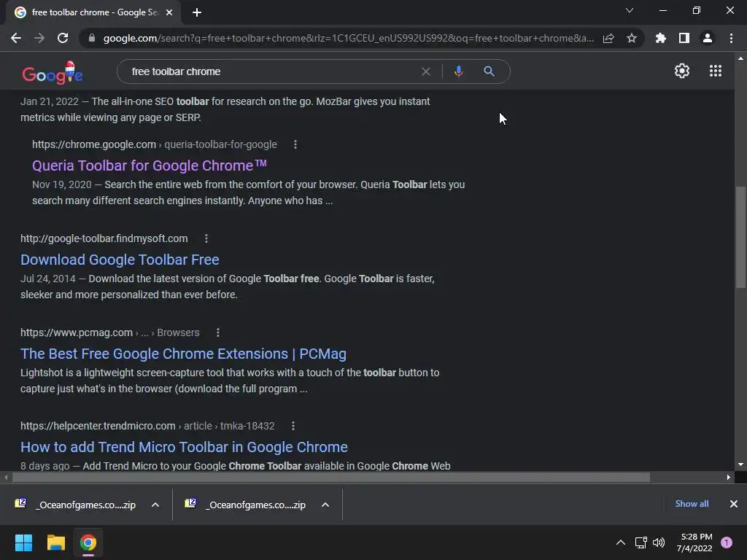This screenshot has height=560, width=747.
Task: Open a new tab with the plus button
Action: (197, 12)
